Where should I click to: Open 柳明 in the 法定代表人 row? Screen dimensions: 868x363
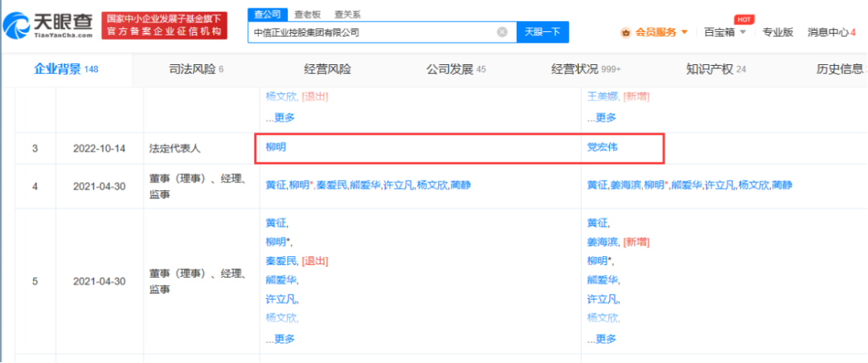(x=276, y=147)
